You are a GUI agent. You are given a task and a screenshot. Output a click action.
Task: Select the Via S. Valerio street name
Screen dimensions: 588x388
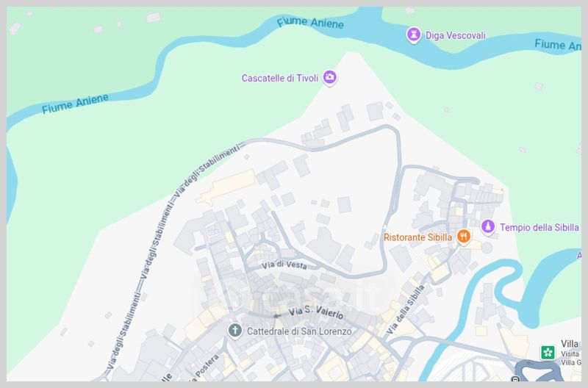316,312
